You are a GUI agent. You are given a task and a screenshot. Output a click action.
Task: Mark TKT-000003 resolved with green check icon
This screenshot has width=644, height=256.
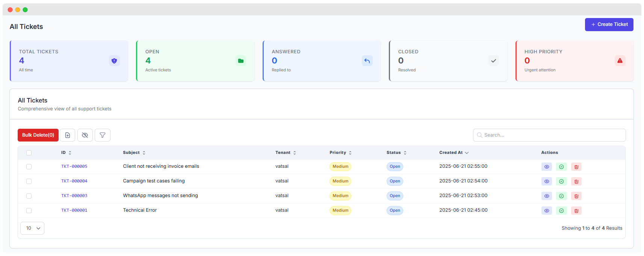coord(561,196)
